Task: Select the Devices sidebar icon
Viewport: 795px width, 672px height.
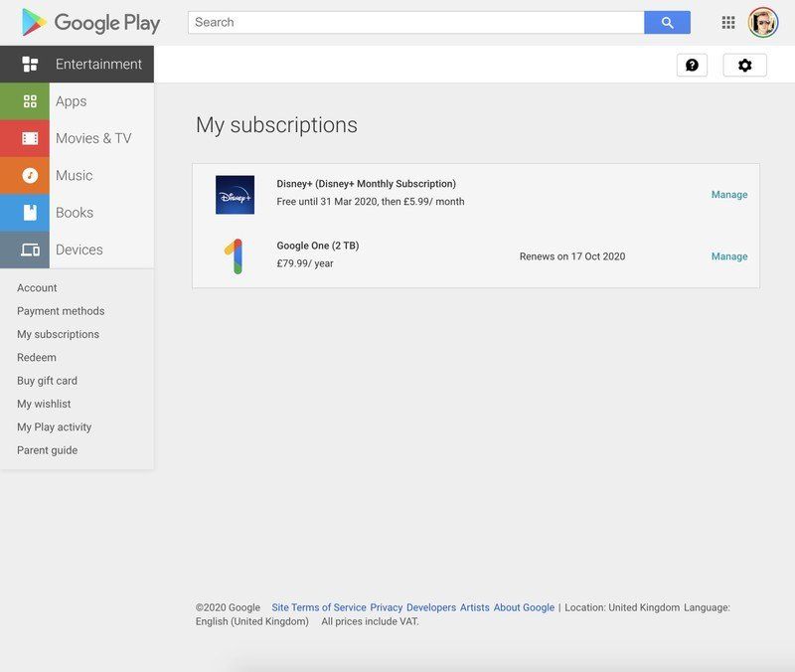Action: [28, 250]
